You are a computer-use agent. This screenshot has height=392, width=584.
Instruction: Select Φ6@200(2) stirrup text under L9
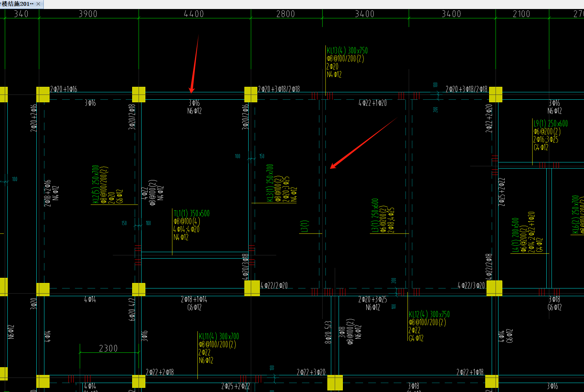click(547, 132)
